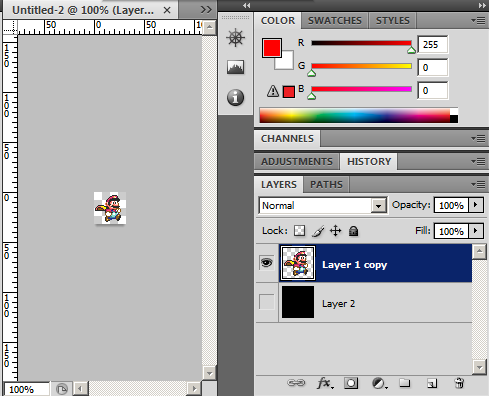Click the gamut warning triangle icon
Screen dimensions: 489x396
tap(273, 91)
